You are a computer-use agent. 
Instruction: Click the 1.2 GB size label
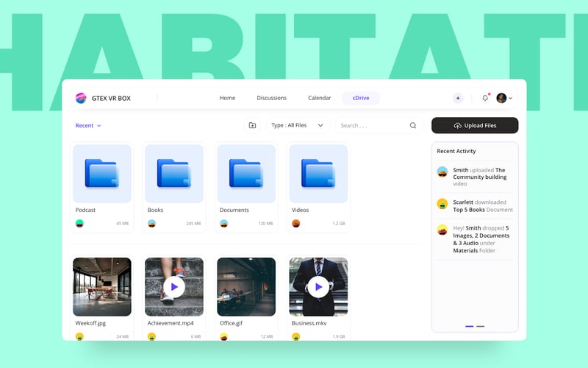tap(339, 224)
